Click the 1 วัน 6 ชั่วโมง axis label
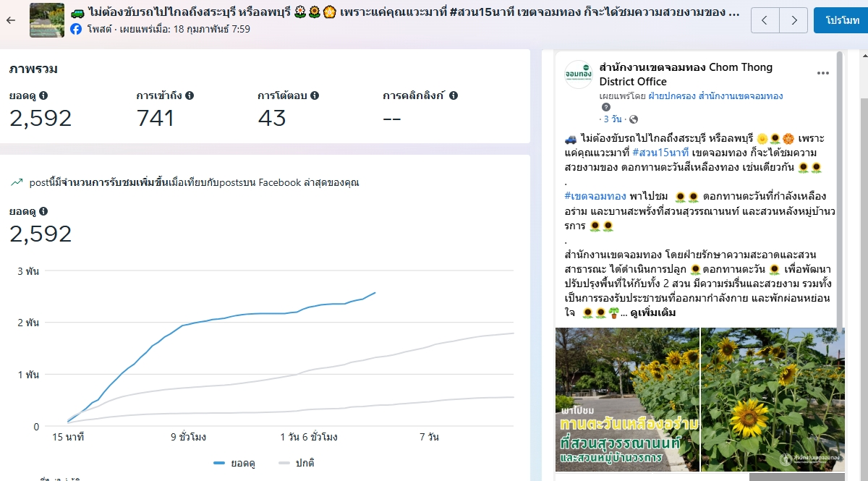The width and height of the screenshot is (868, 481). click(x=307, y=438)
